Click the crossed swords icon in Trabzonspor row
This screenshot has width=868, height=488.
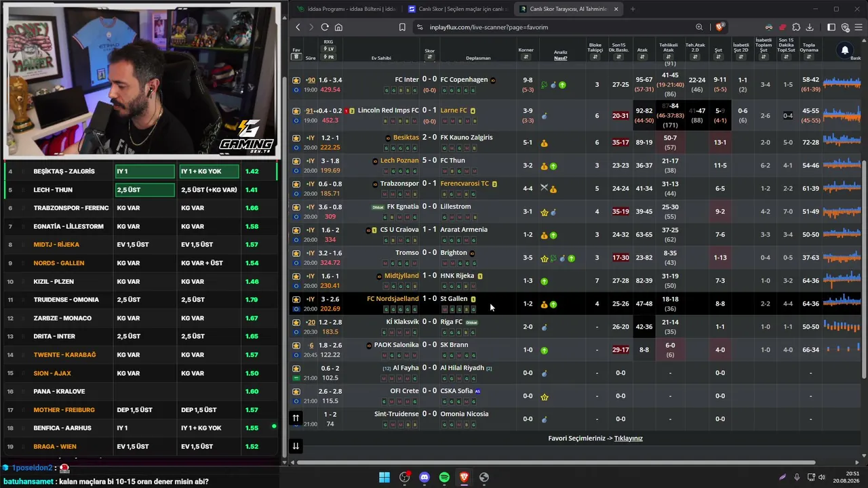coord(544,188)
